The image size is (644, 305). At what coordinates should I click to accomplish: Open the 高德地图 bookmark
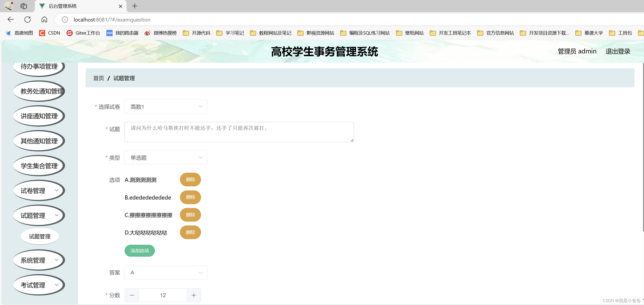click(19, 33)
